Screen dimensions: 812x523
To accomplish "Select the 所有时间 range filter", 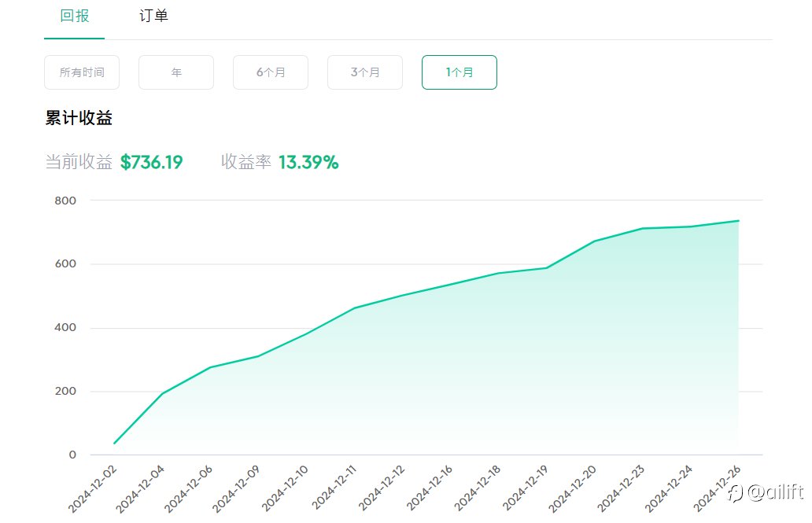I will (x=82, y=72).
